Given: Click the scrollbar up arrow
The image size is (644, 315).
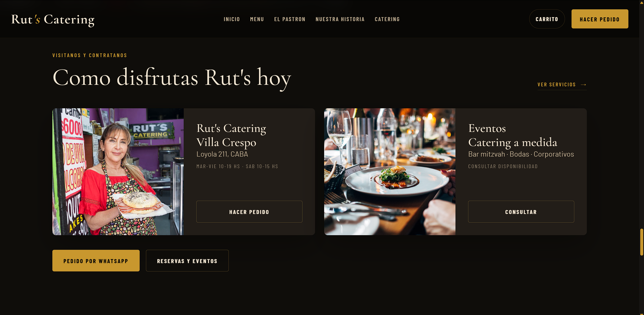Looking at the screenshot, I should 642,2.
